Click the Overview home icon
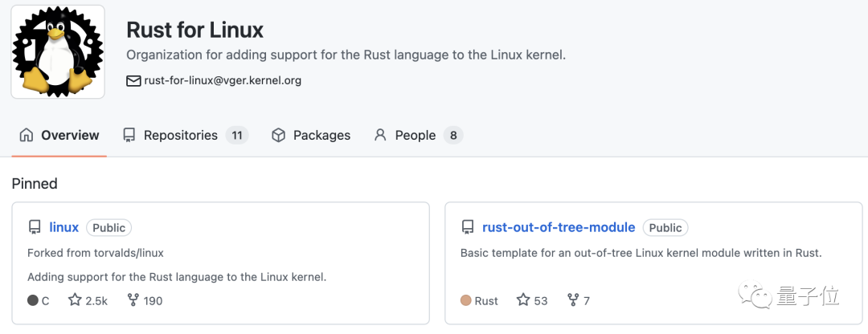 (x=27, y=135)
